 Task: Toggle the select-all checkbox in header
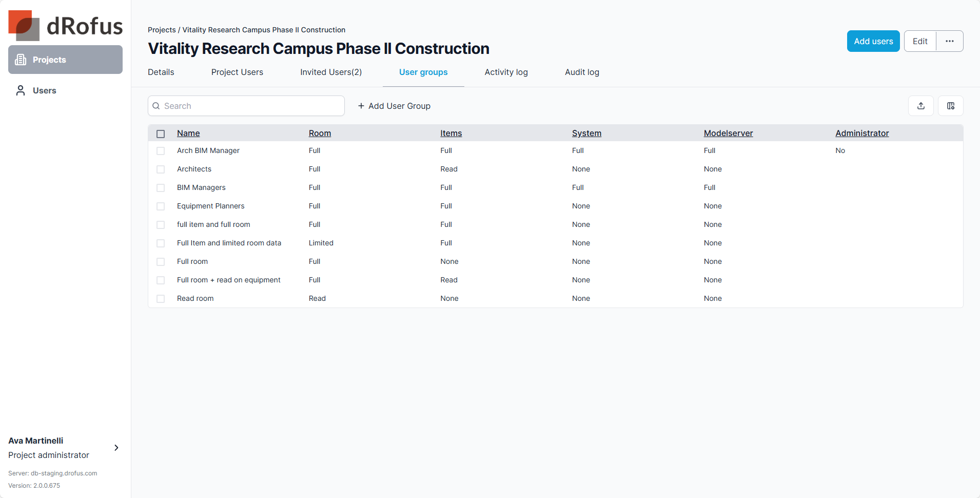coord(161,133)
